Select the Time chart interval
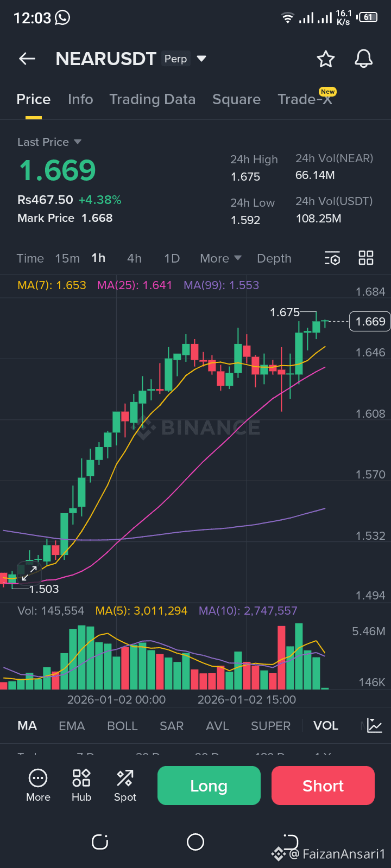This screenshot has height=868, width=391. tap(30, 258)
